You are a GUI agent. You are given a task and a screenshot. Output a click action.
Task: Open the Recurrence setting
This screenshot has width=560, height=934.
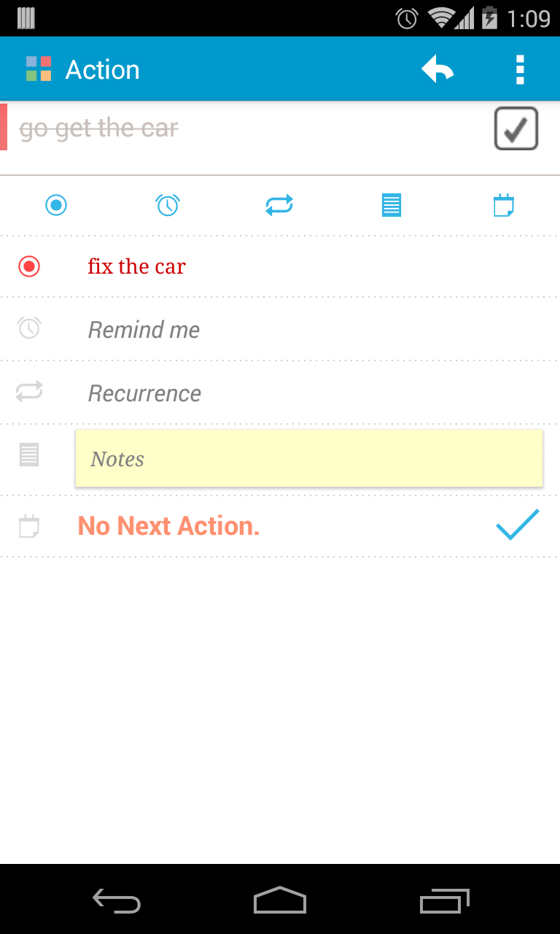pyautogui.click(x=144, y=393)
